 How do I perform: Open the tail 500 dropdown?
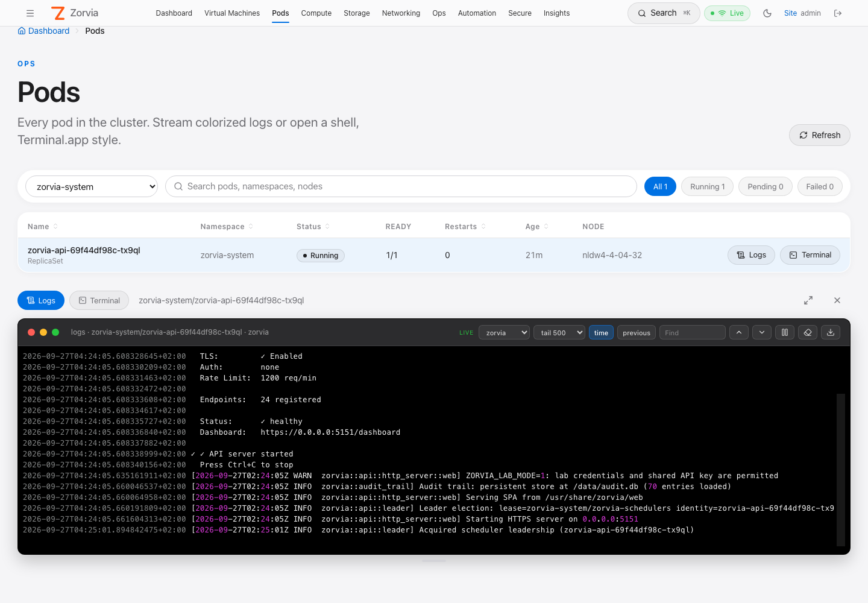pyautogui.click(x=559, y=332)
